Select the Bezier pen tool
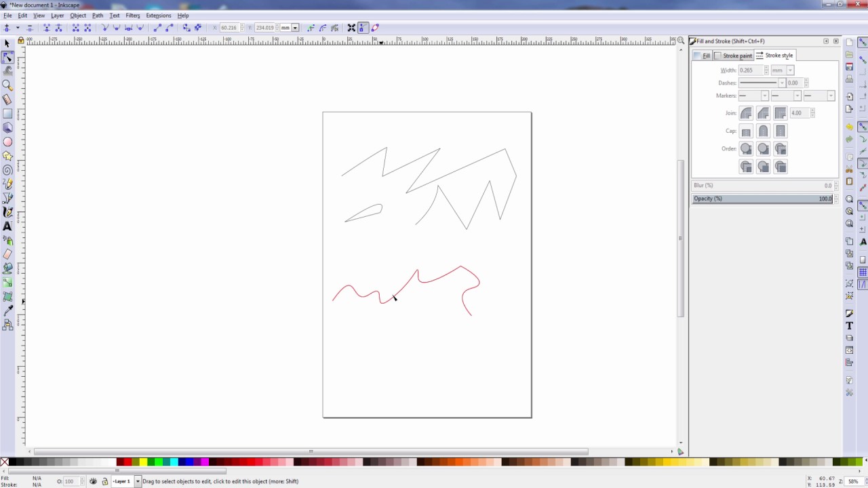Screen dimensions: 868x488 coord(7,198)
